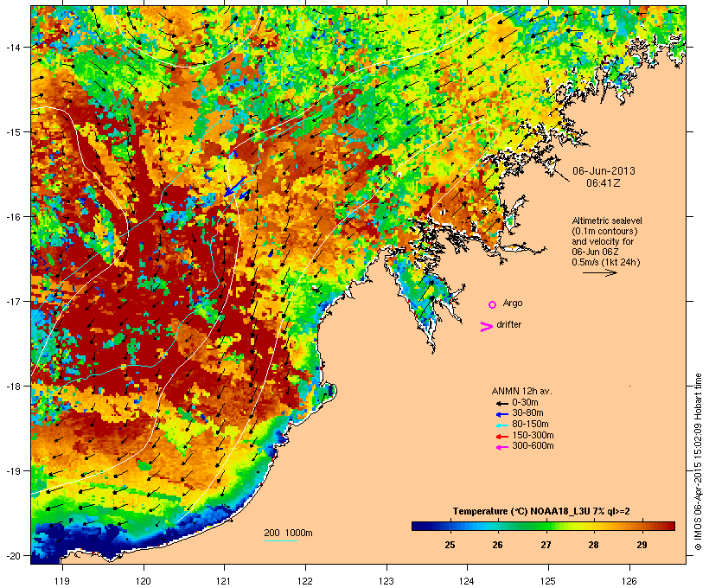
Task: Click the '30-80m' depth label
Action: (x=527, y=413)
